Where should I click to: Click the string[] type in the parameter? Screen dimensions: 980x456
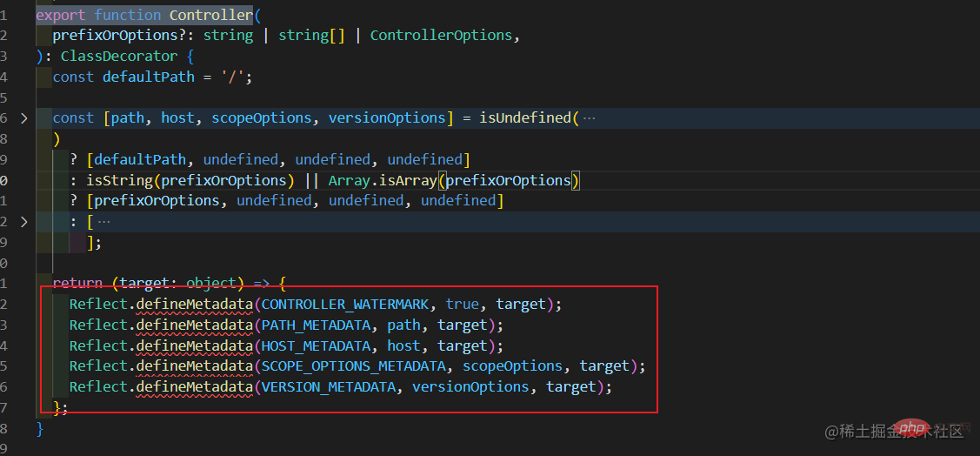pyautogui.click(x=311, y=35)
